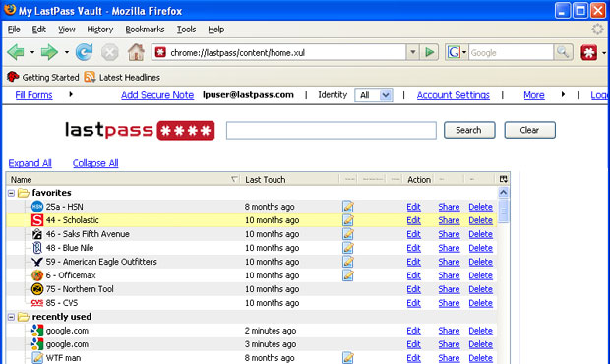This screenshot has width=610, height=364.
Task: Click the LastPass vault search field
Action: [x=331, y=130]
